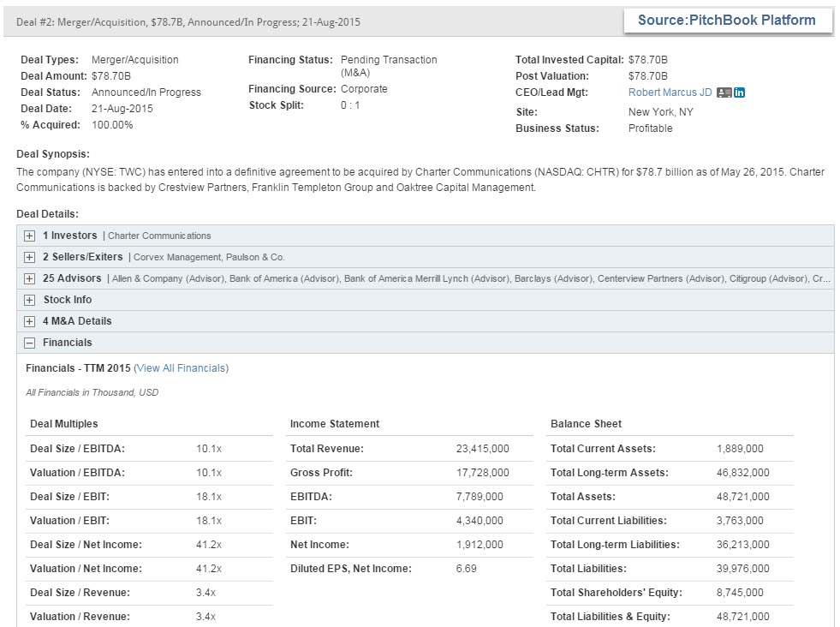Screen dimensions: 840x627
Task: Open the View All Financials link
Action: pyautogui.click(x=181, y=368)
